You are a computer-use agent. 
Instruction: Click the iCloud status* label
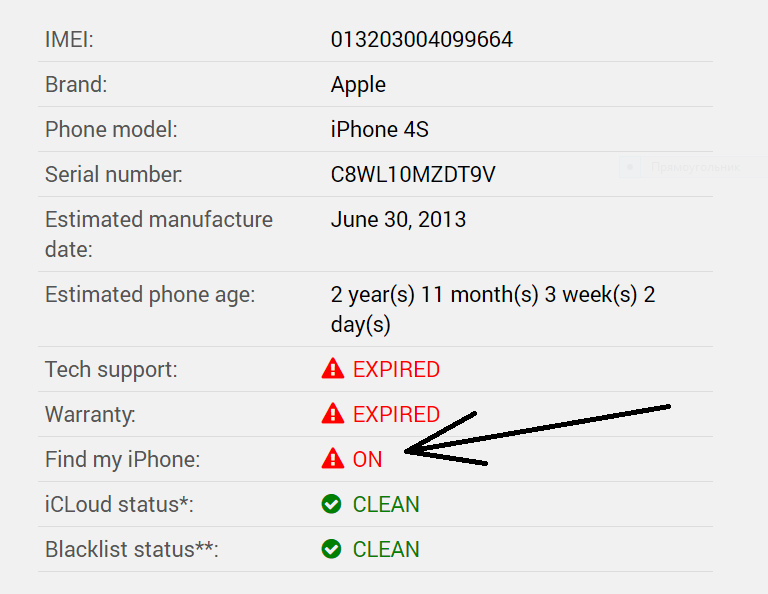click(x=119, y=505)
